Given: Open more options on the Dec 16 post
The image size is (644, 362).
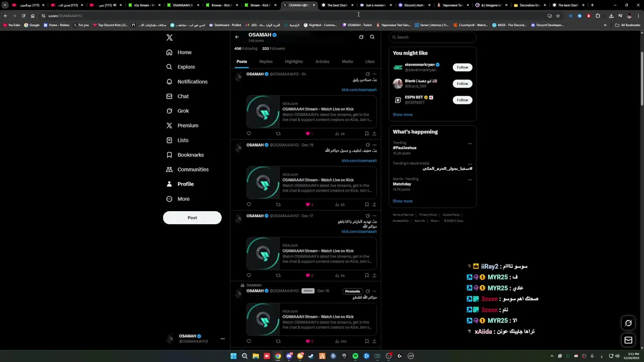Looking at the screenshot, I should [x=374, y=291].
